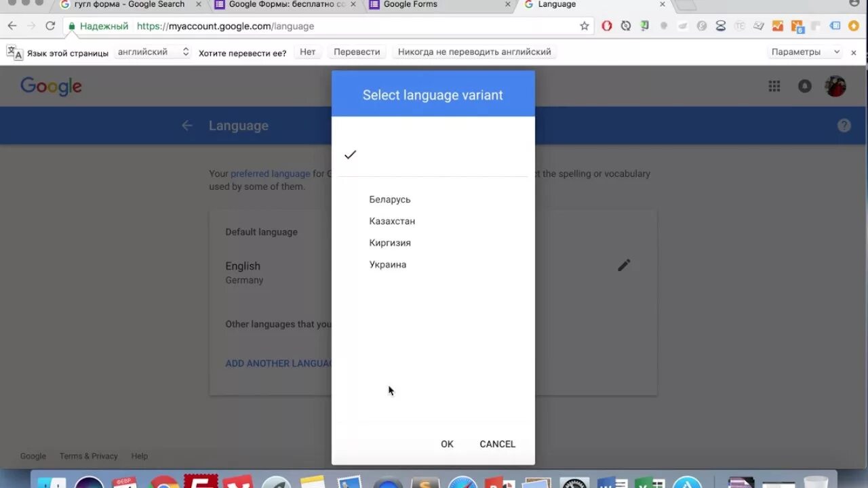Click the blue tag extension icon
The height and width of the screenshot is (488, 868).
(x=835, y=26)
